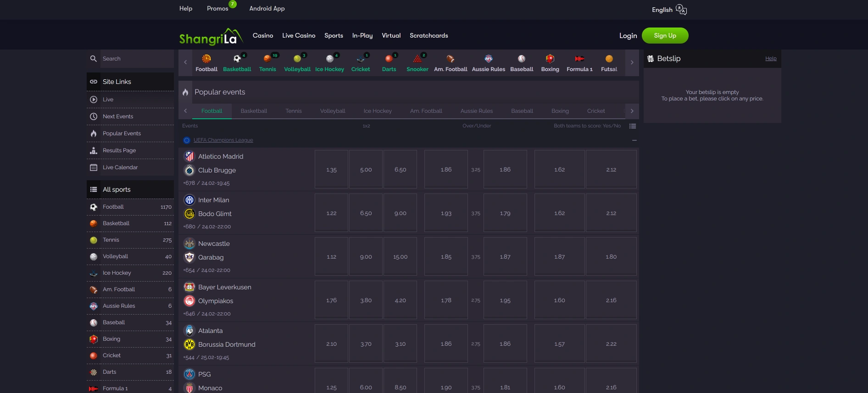Open Formula 1 in the sports carousel

click(x=579, y=63)
